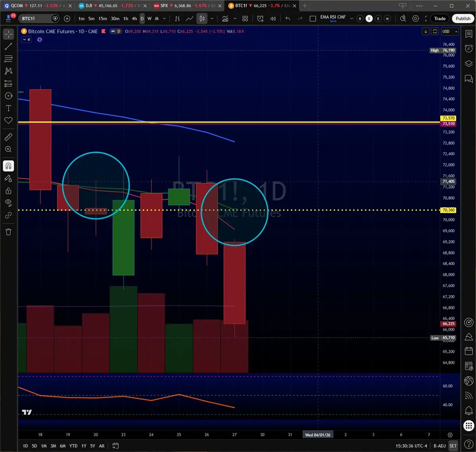Open chart settings hexagon icon
Image resolution: width=476 pixels, height=452 pixels.
[x=416, y=19]
